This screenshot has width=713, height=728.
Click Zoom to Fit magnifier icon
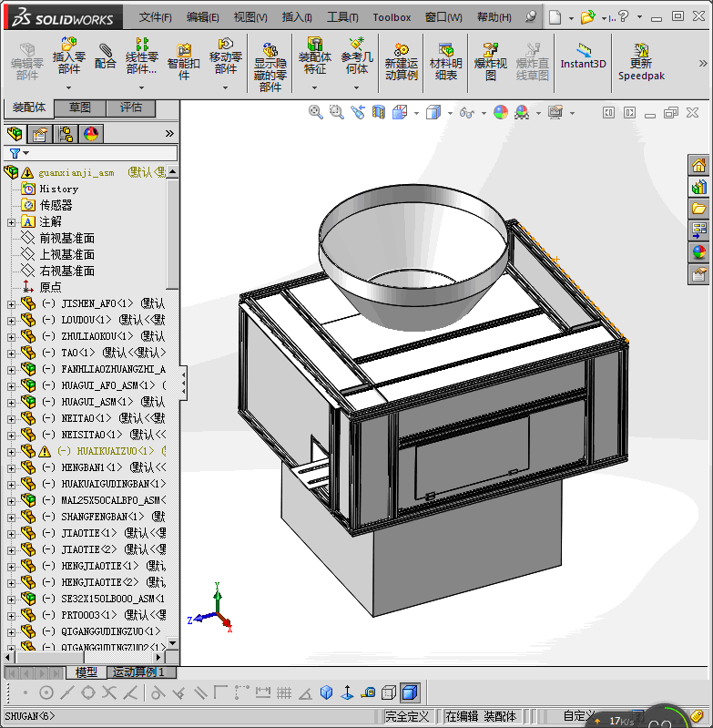click(x=315, y=112)
